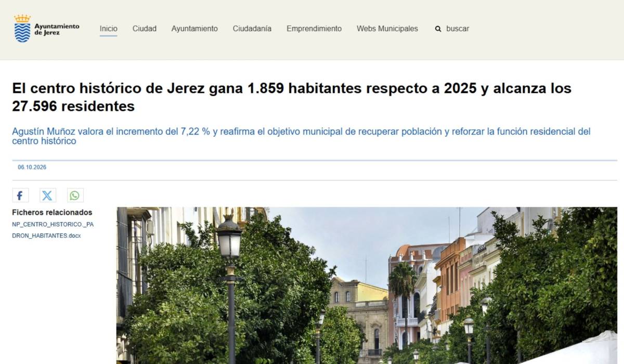The width and height of the screenshot is (624, 364).
Task: Download NP_CENTRO_HISTORICO._PADRON_HABITANTES.docx file
Action: (x=53, y=230)
